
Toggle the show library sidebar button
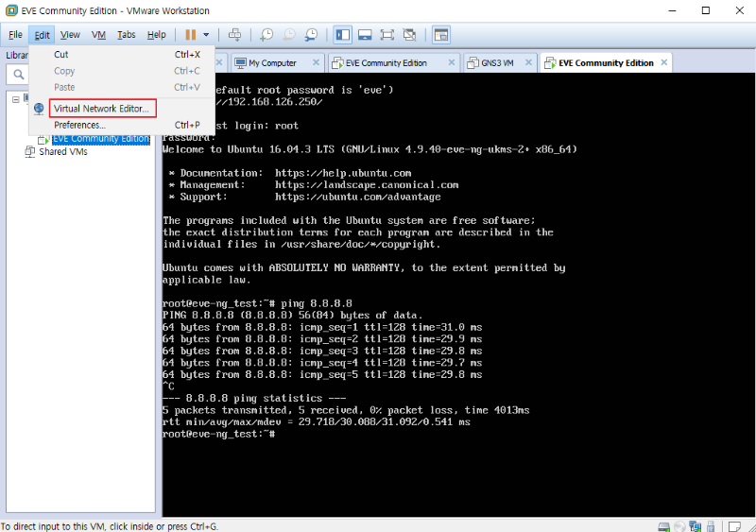[x=342, y=35]
